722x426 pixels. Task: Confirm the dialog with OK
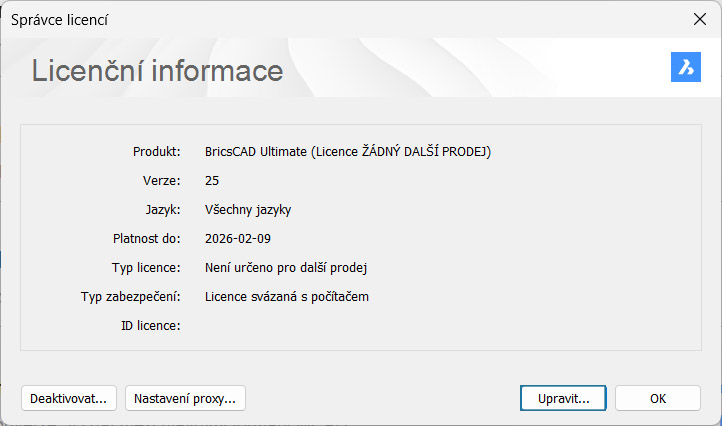point(657,398)
